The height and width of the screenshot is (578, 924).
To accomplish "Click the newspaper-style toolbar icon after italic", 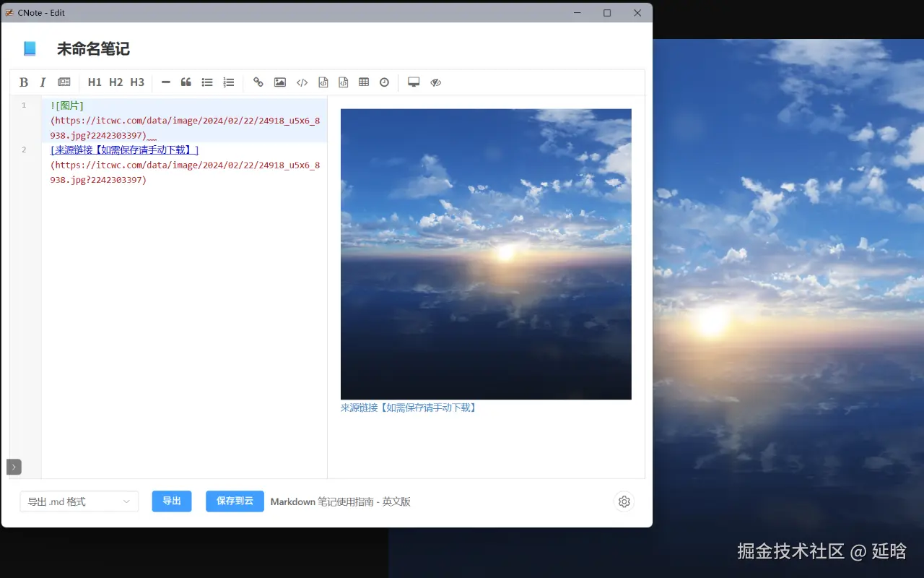I will click(x=64, y=82).
